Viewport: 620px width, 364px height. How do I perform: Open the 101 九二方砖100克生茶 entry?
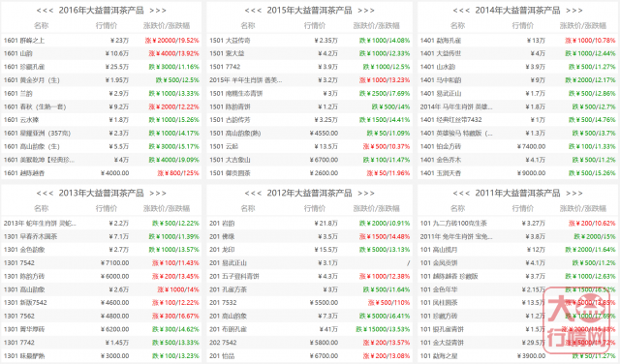coord(453,224)
